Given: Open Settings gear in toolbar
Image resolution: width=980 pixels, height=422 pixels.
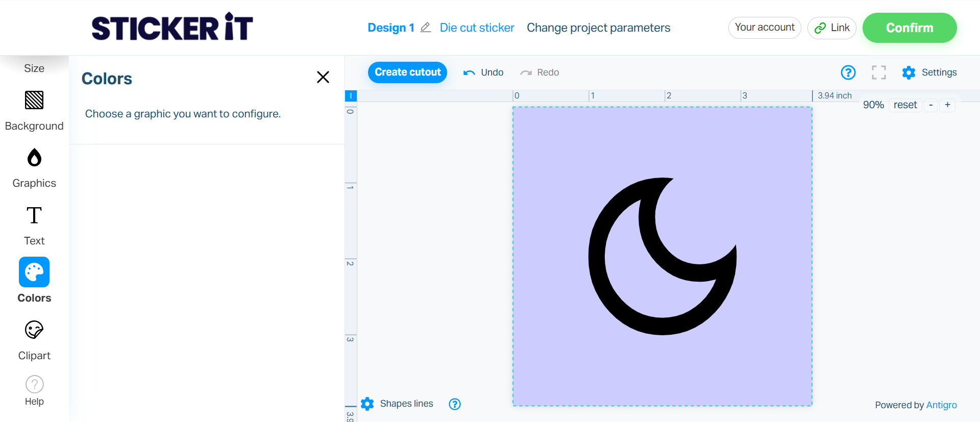Looking at the screenshot, I should coord(909,72).
